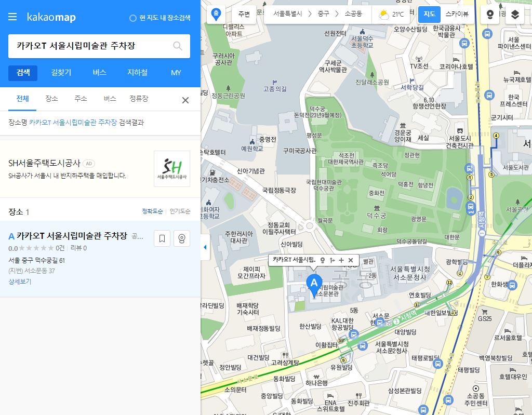The image size is (532, 415).
Task: Select the 검색 tab
Action: [x=23, y=73]
